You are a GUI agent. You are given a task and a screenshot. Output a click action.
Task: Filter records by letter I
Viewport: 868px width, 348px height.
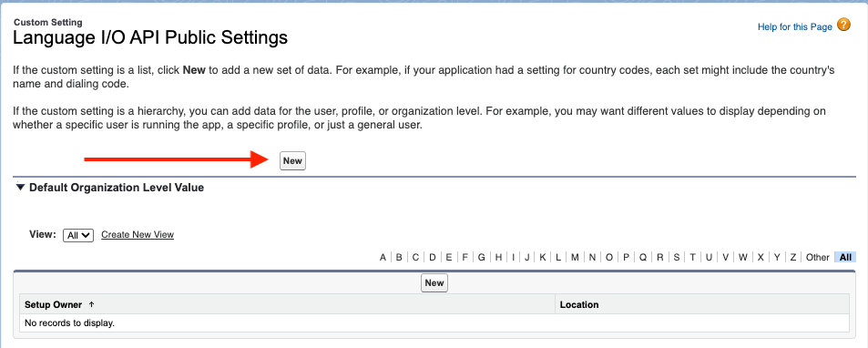[x=513, y=257]
